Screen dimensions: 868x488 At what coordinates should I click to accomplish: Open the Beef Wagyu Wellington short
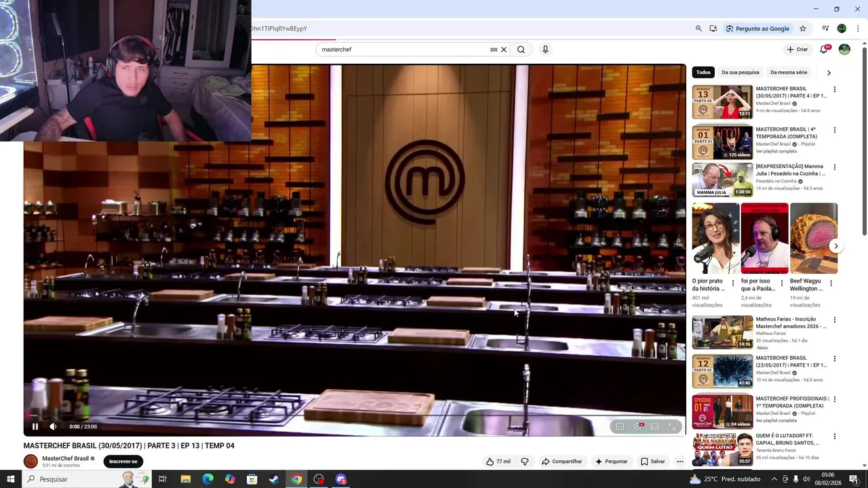814,239
